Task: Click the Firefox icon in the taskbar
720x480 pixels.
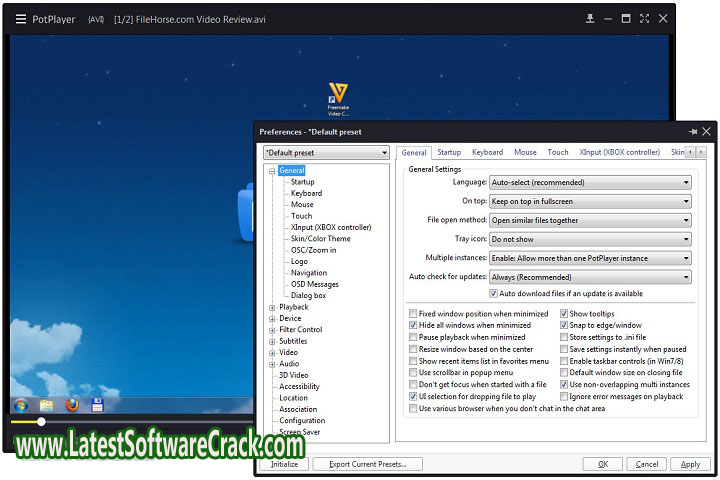Action: (x=72, y=405)
